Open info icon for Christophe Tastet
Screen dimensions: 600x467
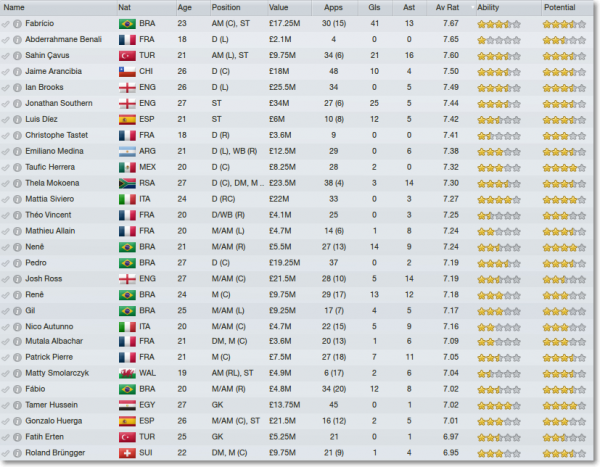pos(17,136)
